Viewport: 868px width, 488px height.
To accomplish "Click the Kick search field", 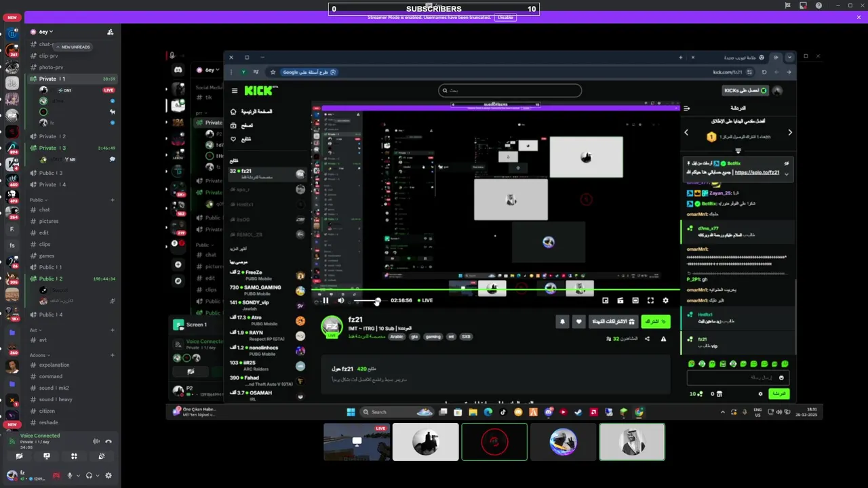I will (x=510, y=90).
